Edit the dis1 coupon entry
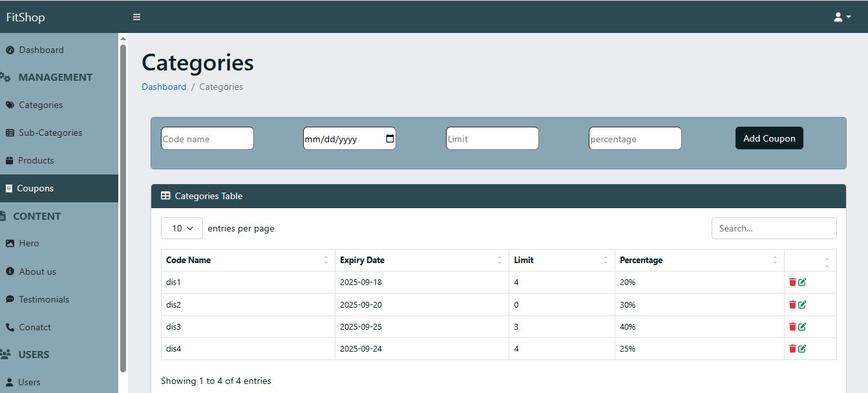The image size is (868, 393). [803, 282]
